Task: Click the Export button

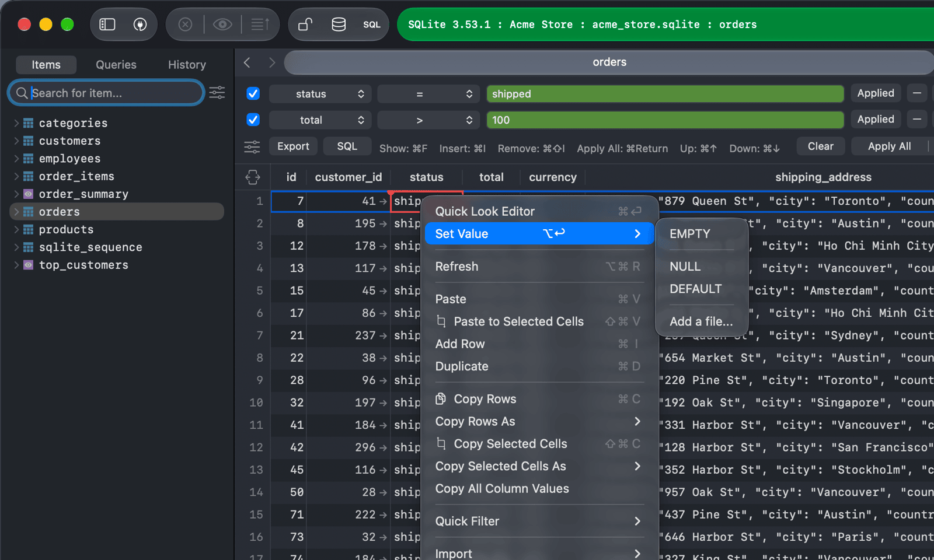Action: click(293, 146)
